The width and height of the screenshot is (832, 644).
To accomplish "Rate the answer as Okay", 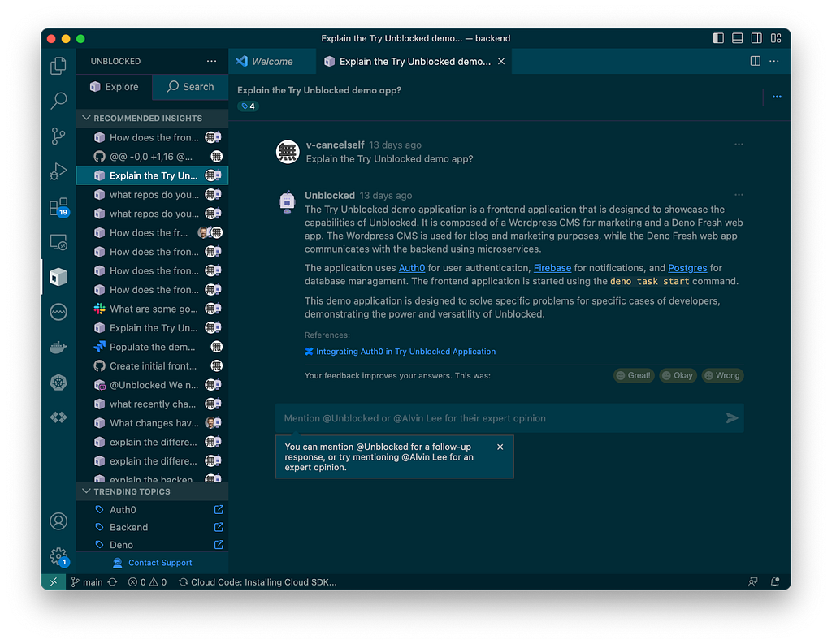I will pos(678,375).
